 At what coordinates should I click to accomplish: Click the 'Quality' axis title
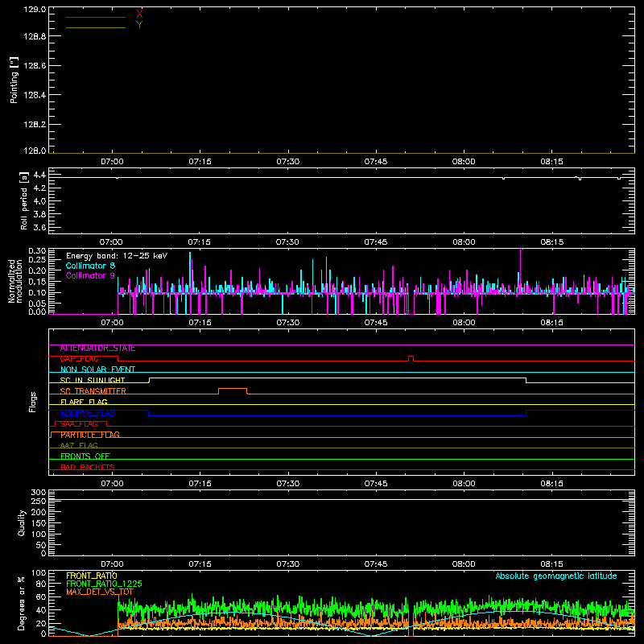pyautogui.click(x=22, y=522)
